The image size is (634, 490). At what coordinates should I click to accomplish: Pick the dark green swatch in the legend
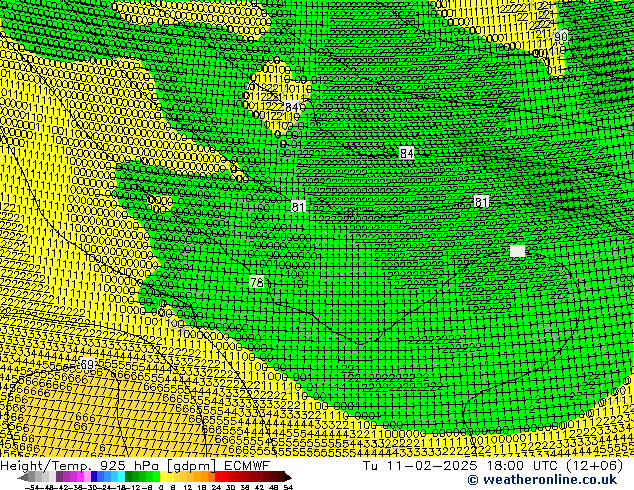[x=128, y=477]
